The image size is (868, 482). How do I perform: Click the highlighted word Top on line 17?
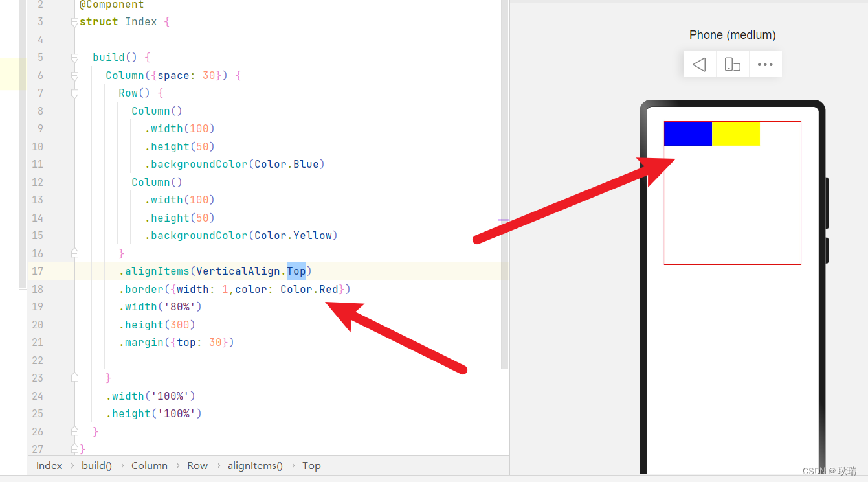(296, 271)
